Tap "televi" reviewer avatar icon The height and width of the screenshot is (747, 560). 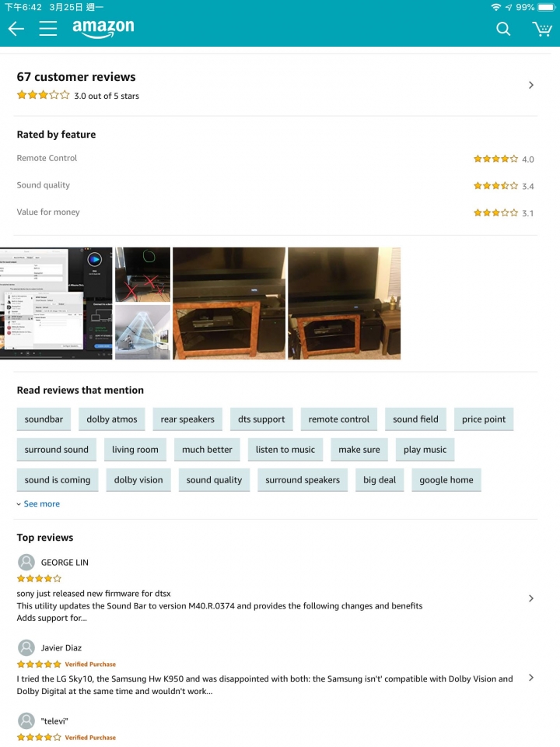point(26,721)
